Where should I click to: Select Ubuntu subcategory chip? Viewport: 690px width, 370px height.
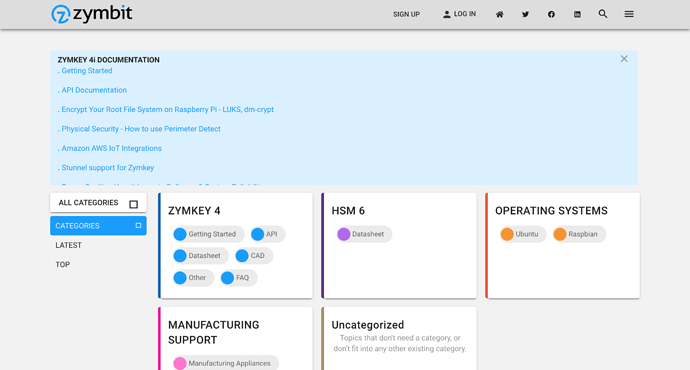[523, 234]
